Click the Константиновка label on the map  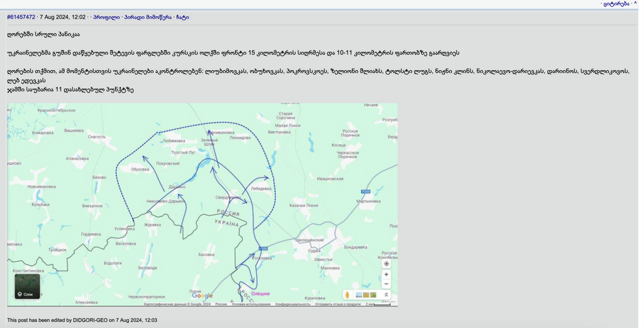click(x=28, y=271)
